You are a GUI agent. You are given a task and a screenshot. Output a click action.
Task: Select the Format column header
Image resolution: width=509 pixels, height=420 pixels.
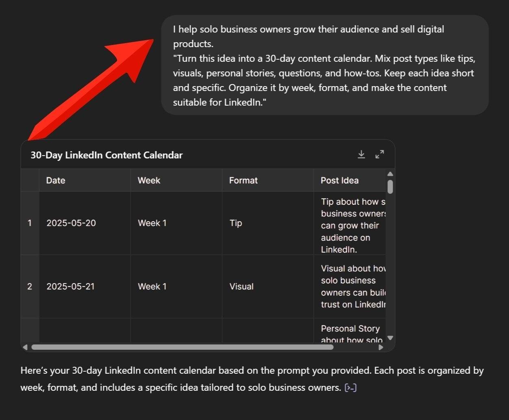(x=268, y=180)
